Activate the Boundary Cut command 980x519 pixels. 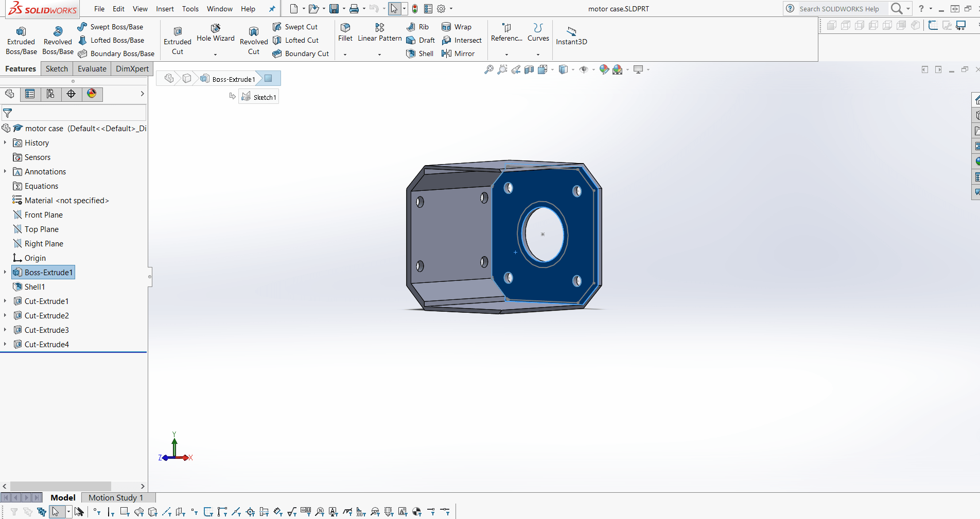[301, 53]
